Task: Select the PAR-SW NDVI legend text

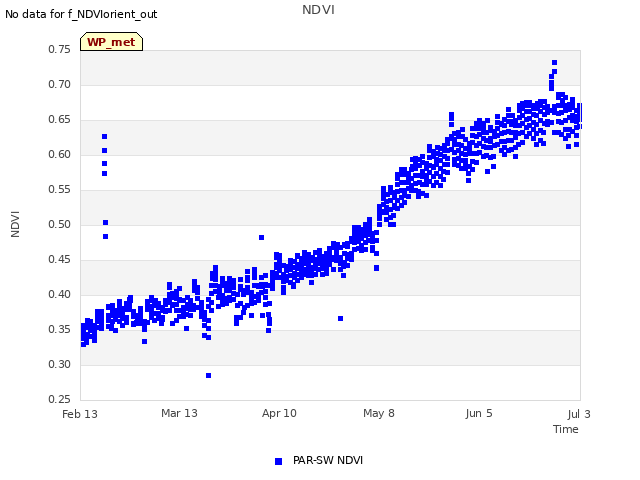Action: pyautogui.click(x=328, y=460)
